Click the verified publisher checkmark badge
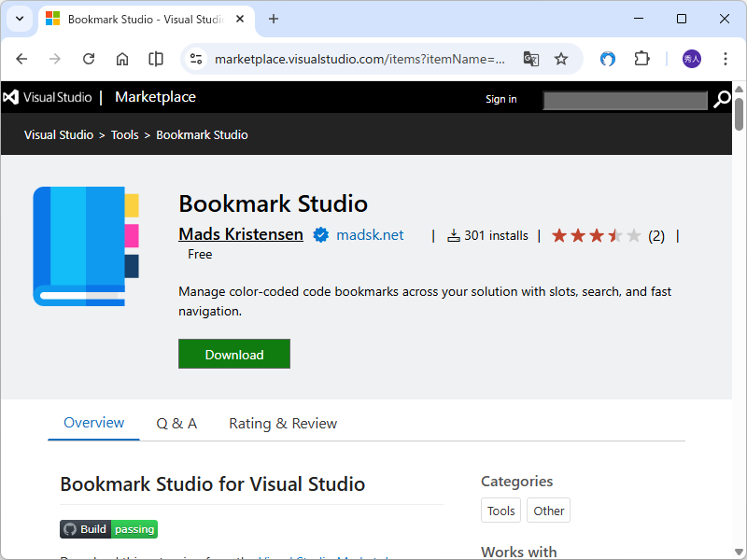 (321, 235)
